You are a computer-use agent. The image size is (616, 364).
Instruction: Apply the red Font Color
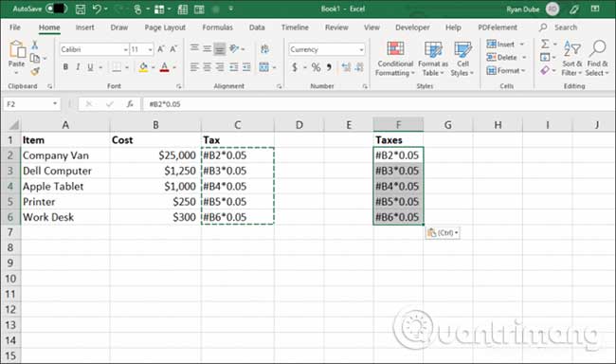coord(165,67)
